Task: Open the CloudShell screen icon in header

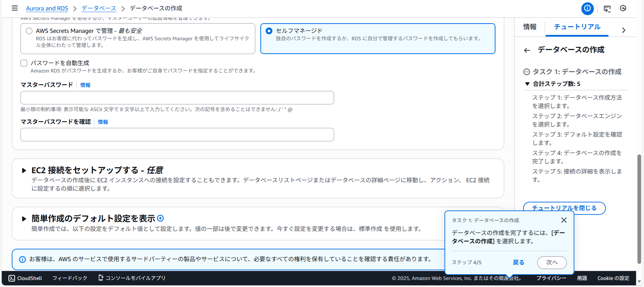Action: (607, 8)
